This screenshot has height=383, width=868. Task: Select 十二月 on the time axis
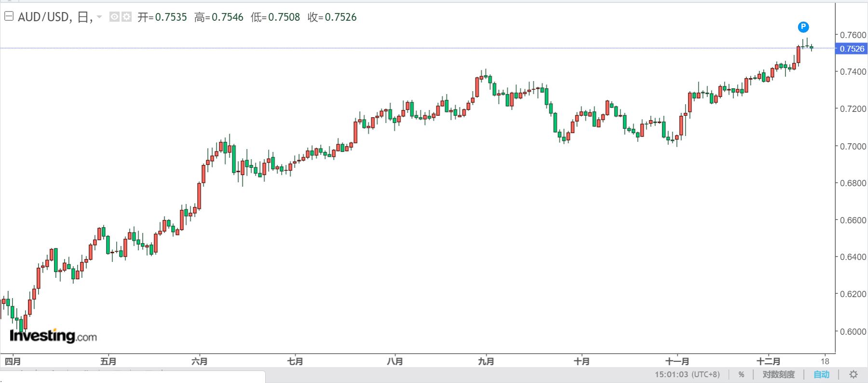768,361
